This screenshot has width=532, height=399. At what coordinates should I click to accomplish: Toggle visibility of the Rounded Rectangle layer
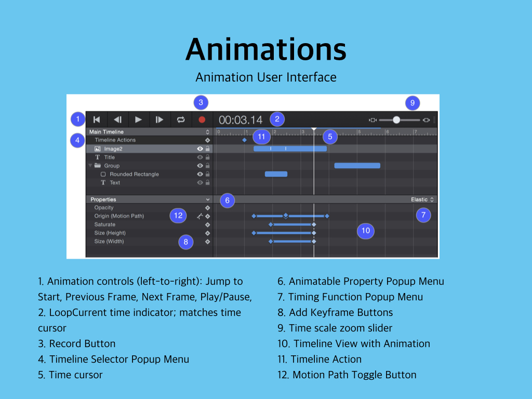[199, 175]
